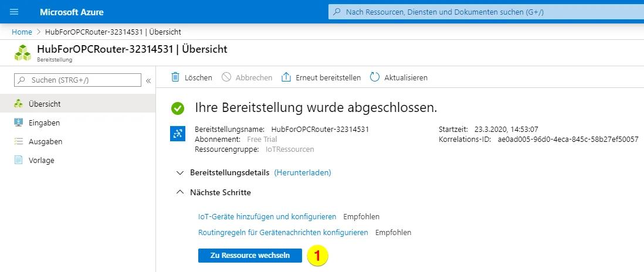Focus the sidebar Suchen search box
The height and width of the screenshot is (272, 644).
click(77, 80)
